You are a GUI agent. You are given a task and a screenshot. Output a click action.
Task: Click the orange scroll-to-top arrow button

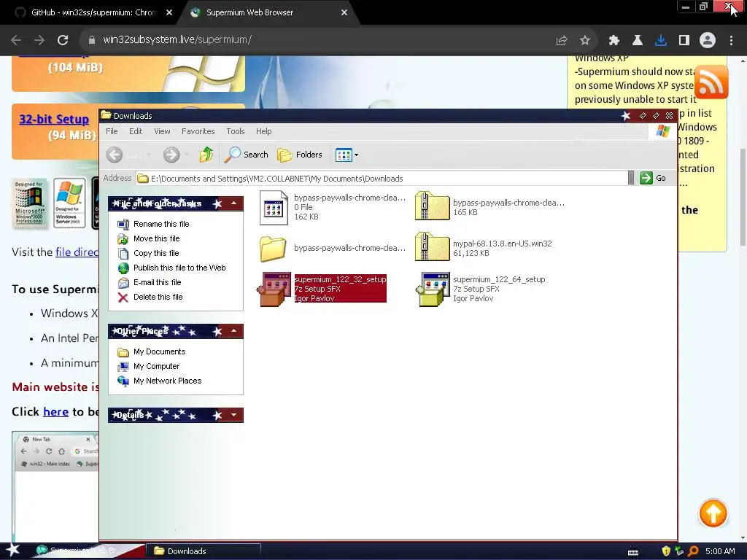tap(713, 513)
